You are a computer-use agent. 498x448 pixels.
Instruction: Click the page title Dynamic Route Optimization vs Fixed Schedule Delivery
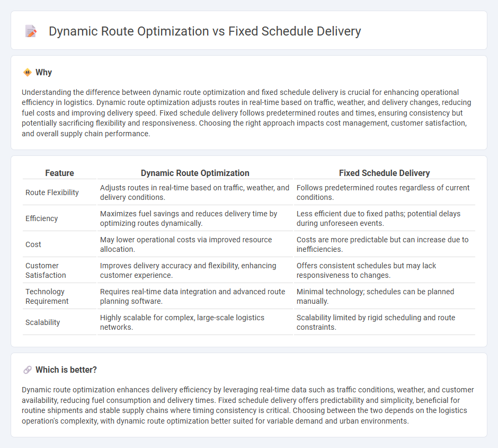[205, 31]
